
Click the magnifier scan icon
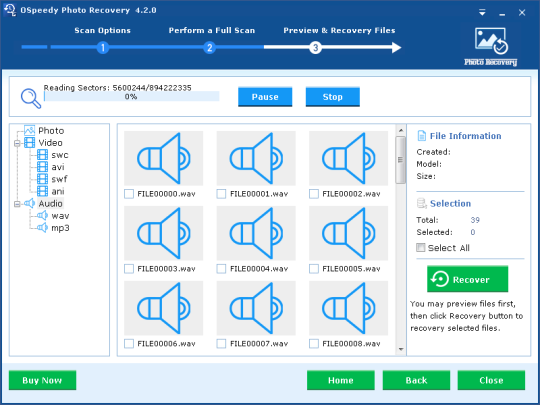coord(31,99)
